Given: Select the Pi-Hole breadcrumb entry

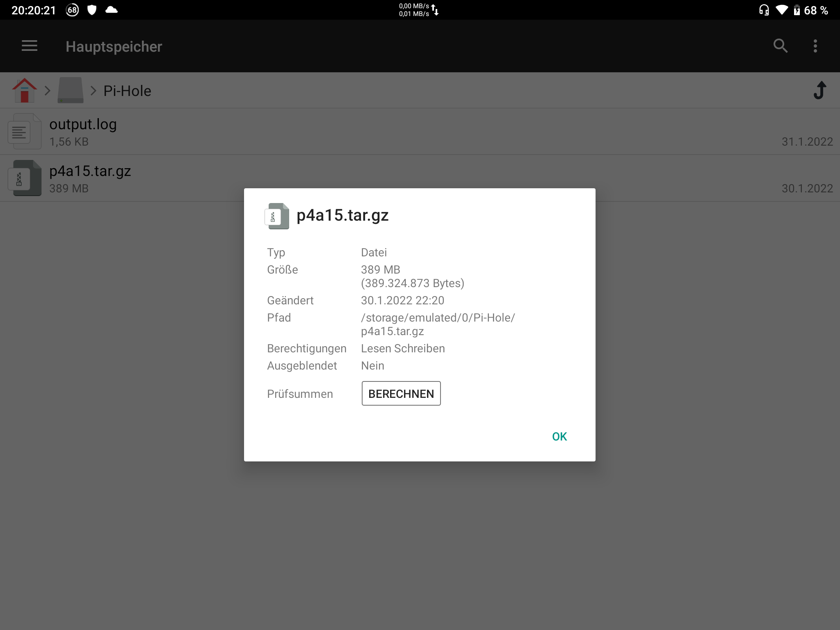Looking at the screenshot, I should 127,90.
